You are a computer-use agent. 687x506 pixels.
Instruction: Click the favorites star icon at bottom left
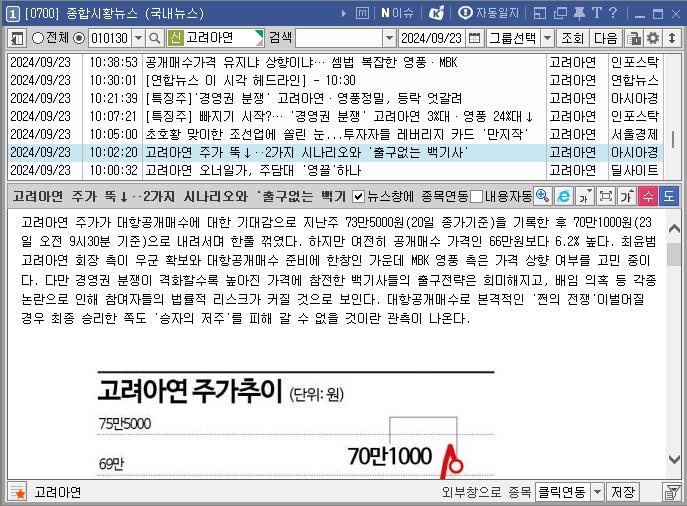click(18, 492)
